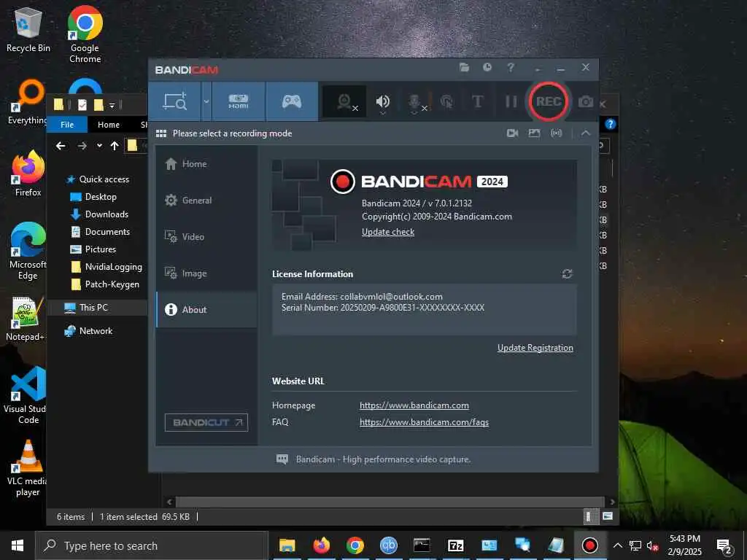The width and height of the screenshot is (747, 560).
Task: Select Desktop in File Explorer sidebar
Action: pos(101,197)
